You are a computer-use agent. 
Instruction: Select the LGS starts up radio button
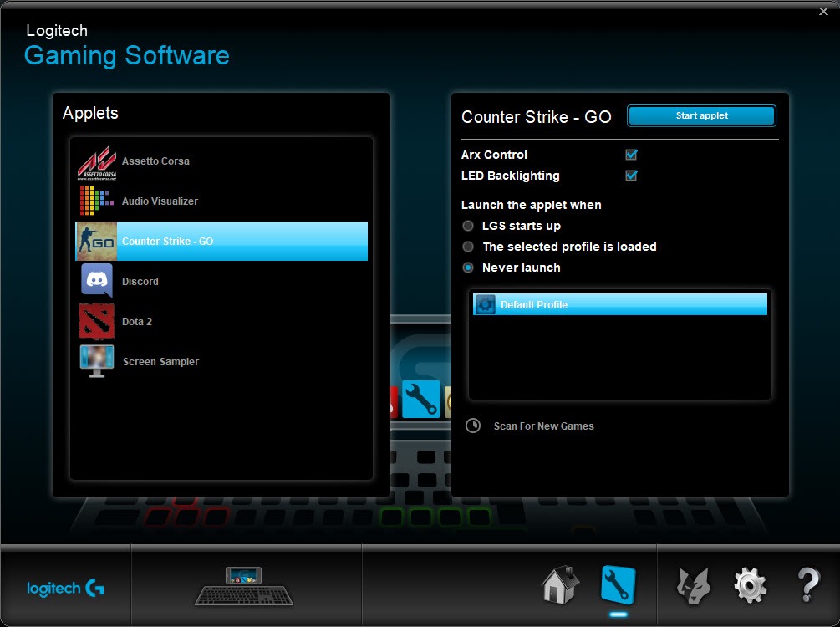468,226
